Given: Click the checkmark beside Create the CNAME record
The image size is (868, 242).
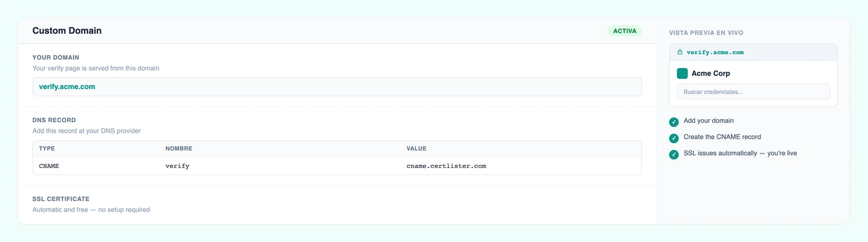Looking at the screenshot, I should pos(674,138).
